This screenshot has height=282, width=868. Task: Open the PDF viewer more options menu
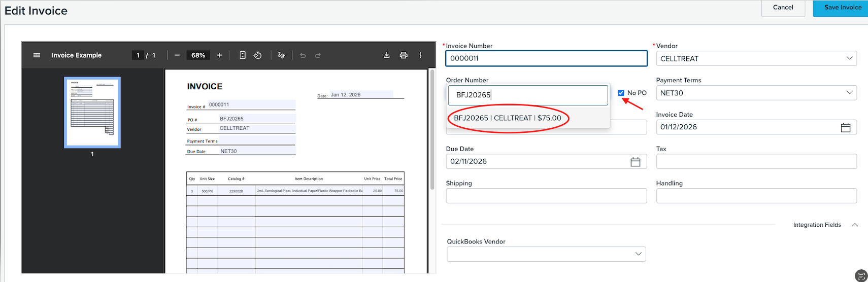[420, 55]
